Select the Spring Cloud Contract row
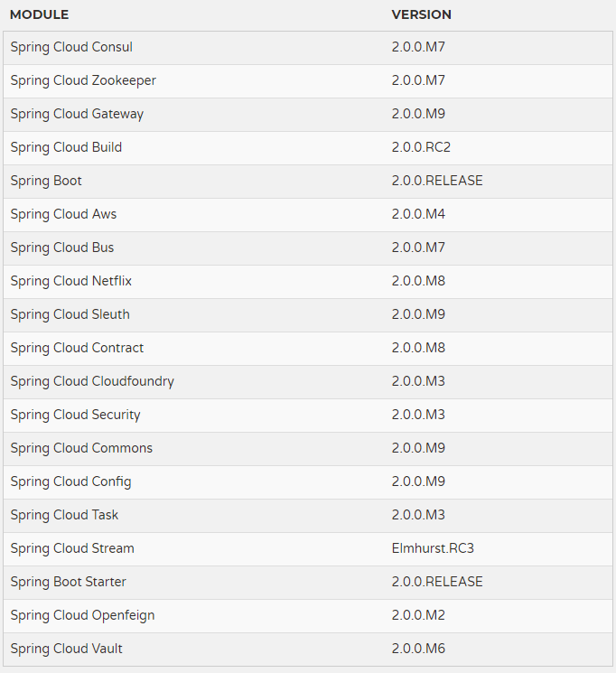The height and width of the screenshot is (673, 616). [77, 348]
